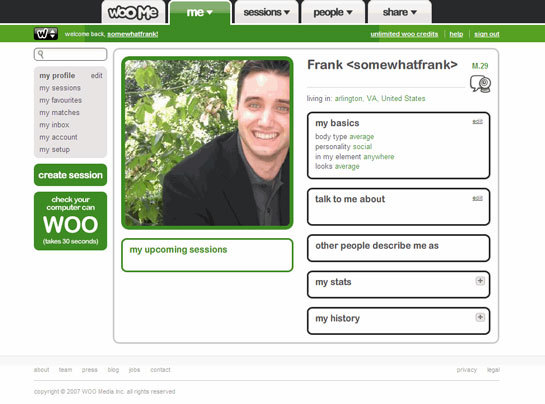Click the unlimited woo credits link
This screenshot has width=545, height=404.
pyautogui.click(x=404, y=34)
